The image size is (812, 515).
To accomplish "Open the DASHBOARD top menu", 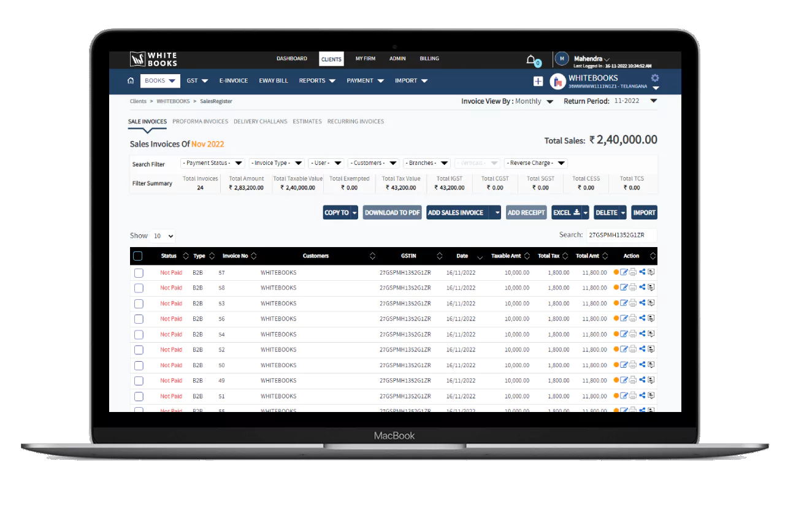I will [x=292, y=59].
